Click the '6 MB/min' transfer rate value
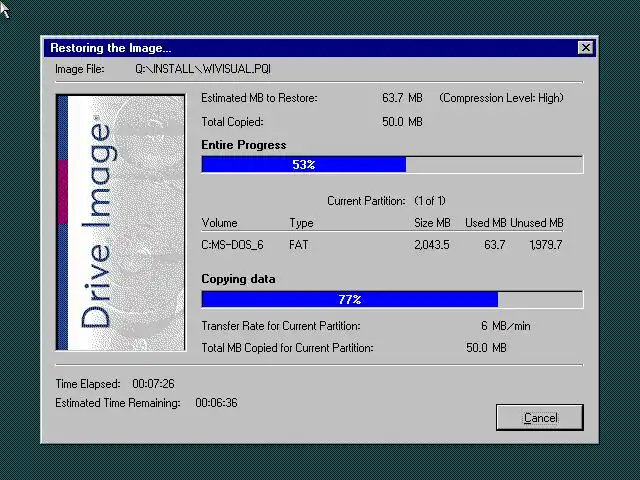 [505, 326]
